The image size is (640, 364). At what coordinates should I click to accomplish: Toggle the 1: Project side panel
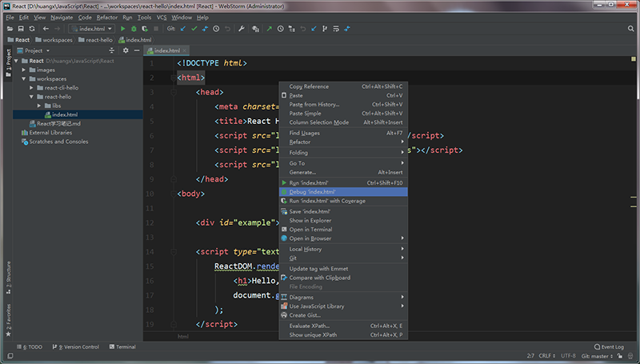click(x=8, y=63)
